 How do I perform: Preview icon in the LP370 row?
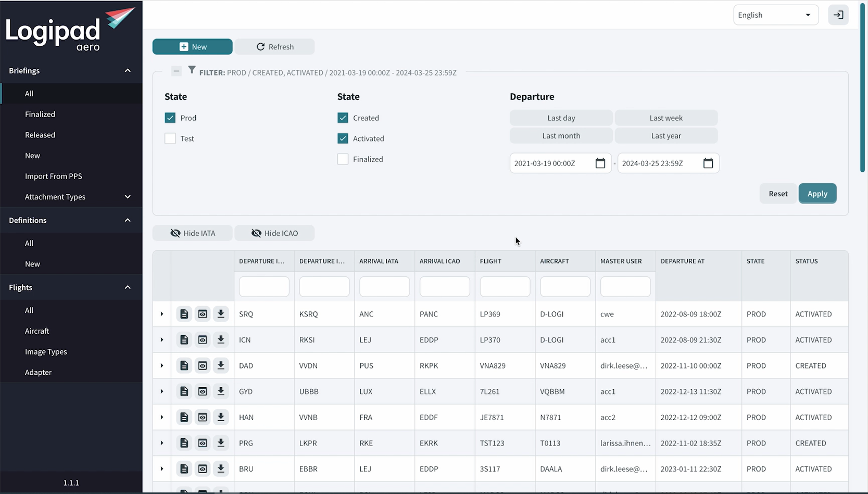point(203,340)
